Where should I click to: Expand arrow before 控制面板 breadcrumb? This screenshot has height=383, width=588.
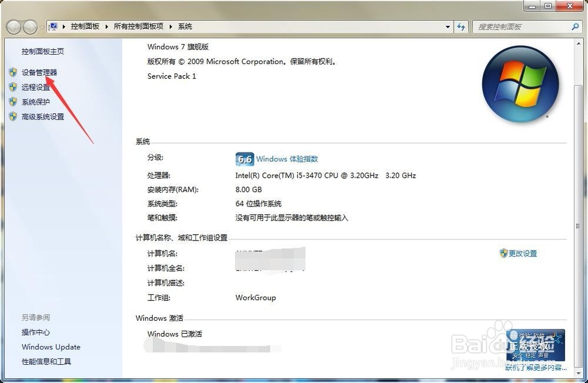64,26
